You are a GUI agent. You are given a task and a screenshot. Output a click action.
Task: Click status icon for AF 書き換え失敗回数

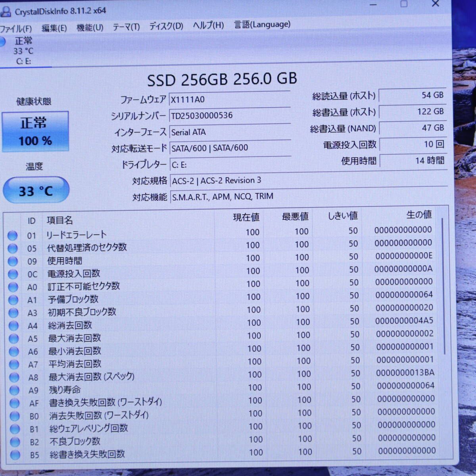tap(15, 403)
